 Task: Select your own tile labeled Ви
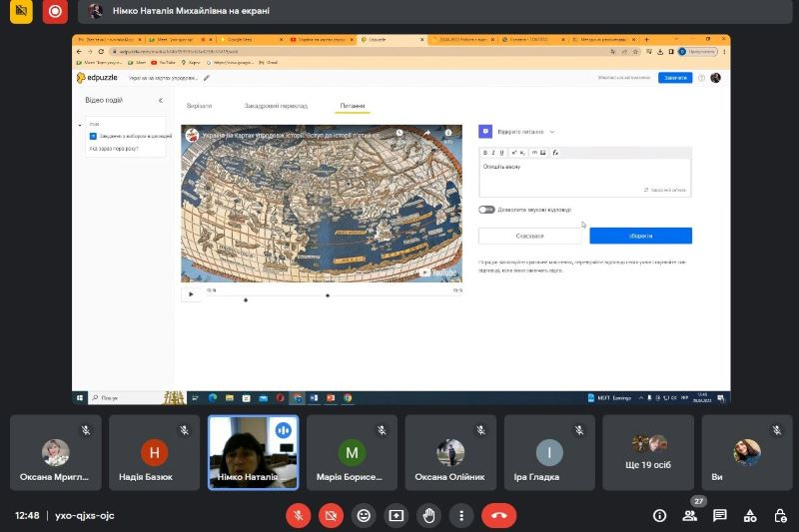(x=747, y=452)
